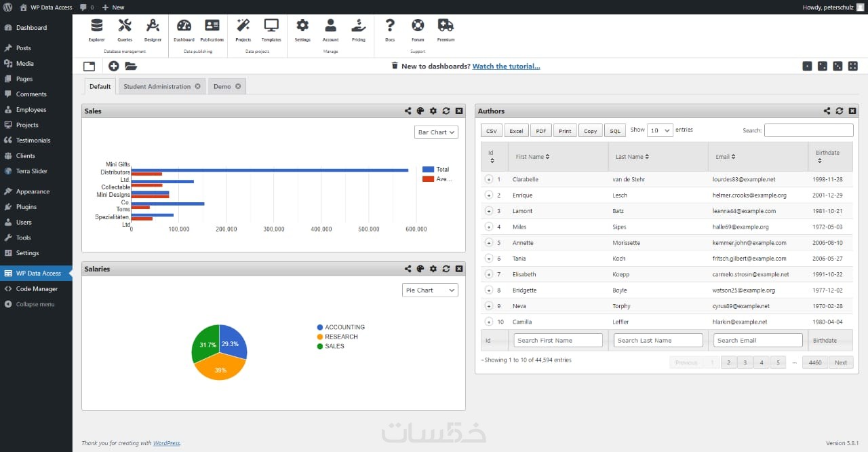
Task: Expand row details for Annette
Action: [x=489, y=242]
